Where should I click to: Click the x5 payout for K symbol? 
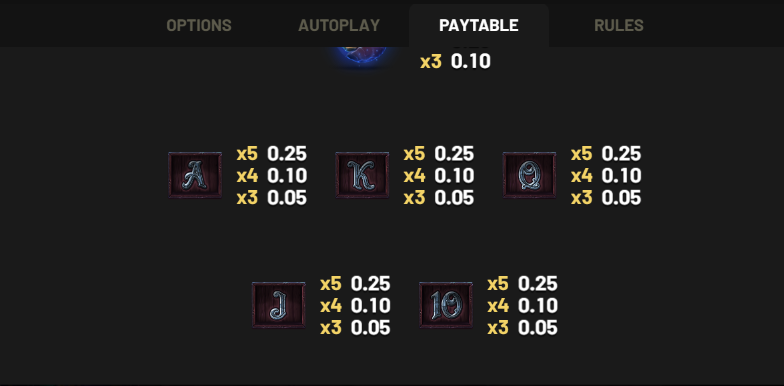[438, 154]
